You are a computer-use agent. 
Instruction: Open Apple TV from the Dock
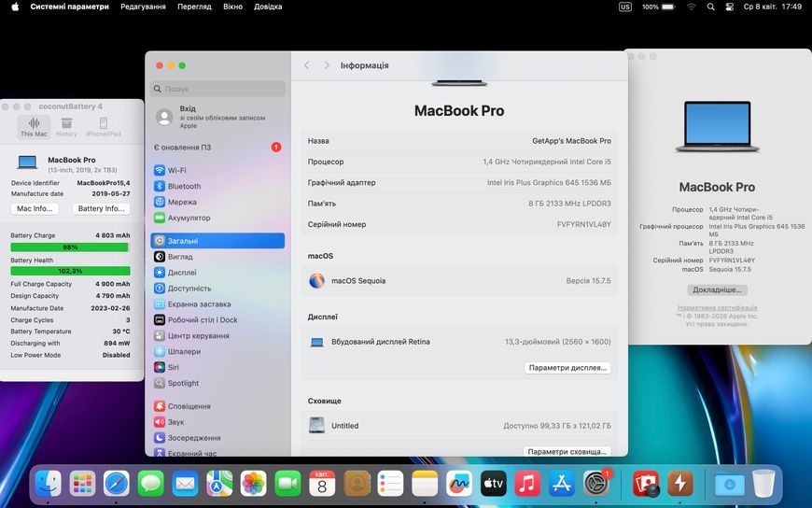[493, 484]
